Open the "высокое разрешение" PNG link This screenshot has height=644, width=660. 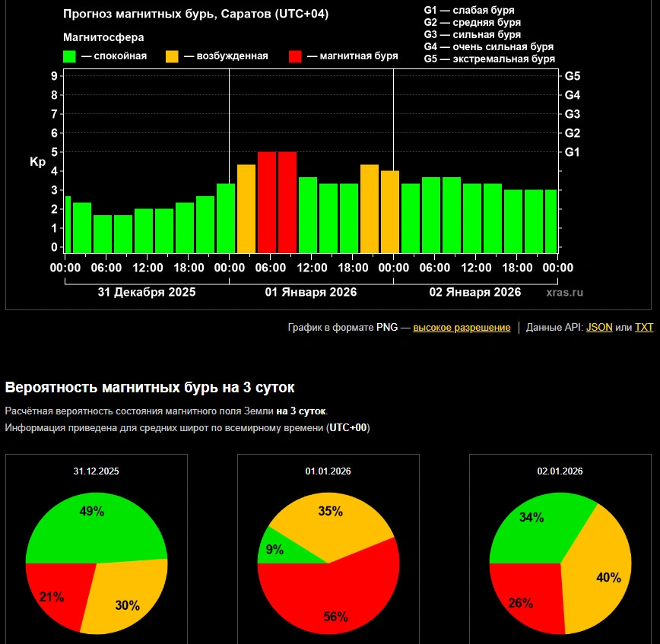(462, 328)
